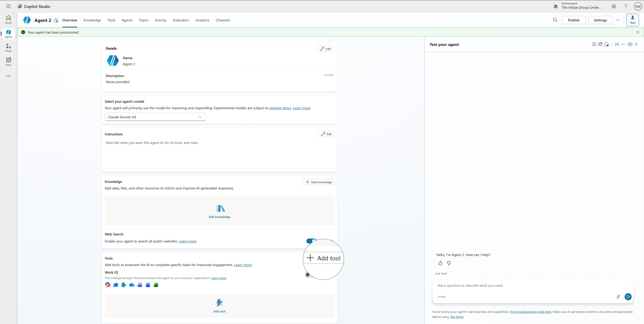Switch to the Channels tab
This screenshot has height=324, width=644.
223,20
